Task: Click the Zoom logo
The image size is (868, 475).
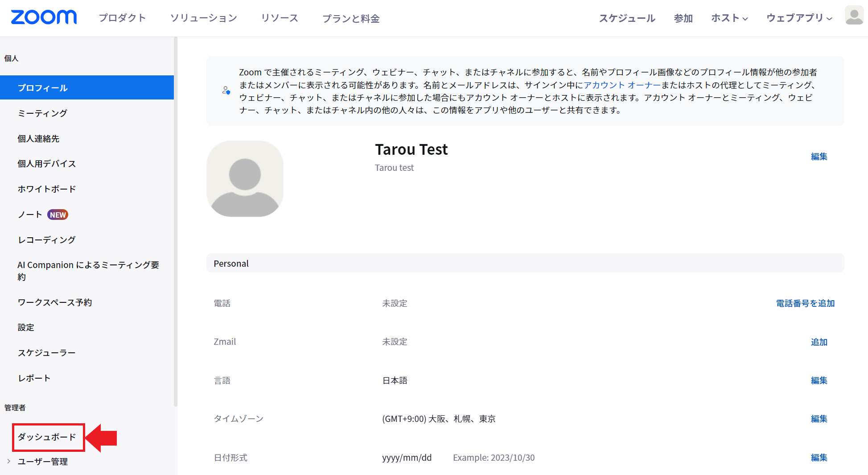Action: 44,17
